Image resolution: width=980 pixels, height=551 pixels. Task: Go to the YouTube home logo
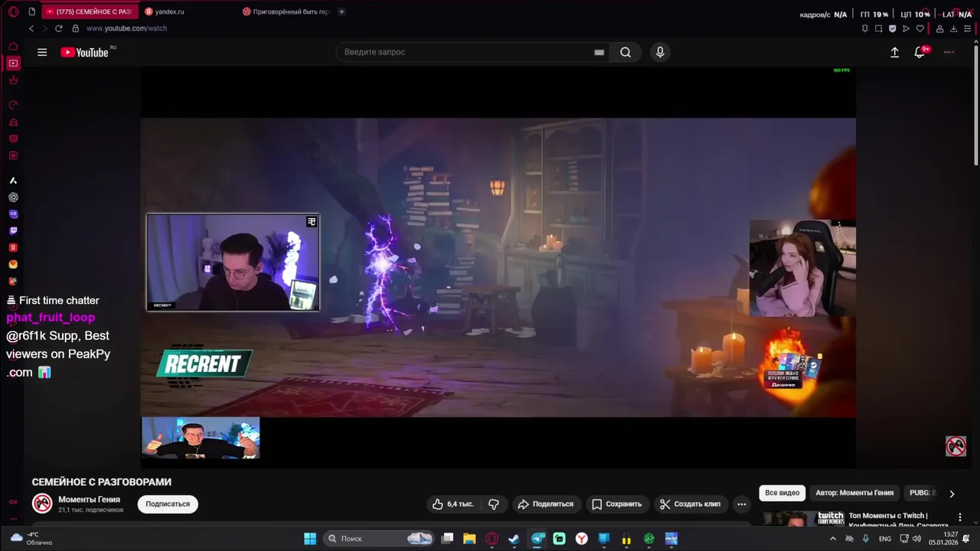click(x=85, y=52)
